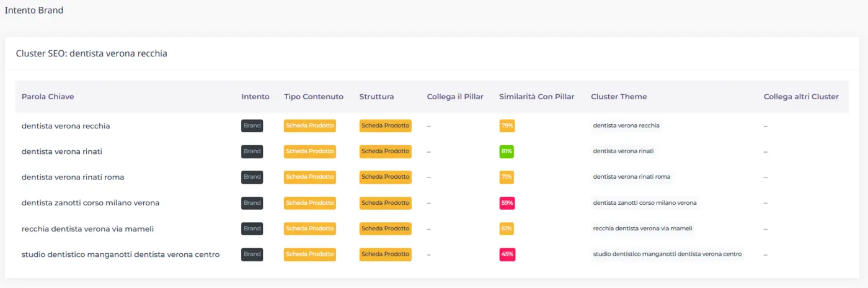Click the 79% similarity badge

pos(507,126)
